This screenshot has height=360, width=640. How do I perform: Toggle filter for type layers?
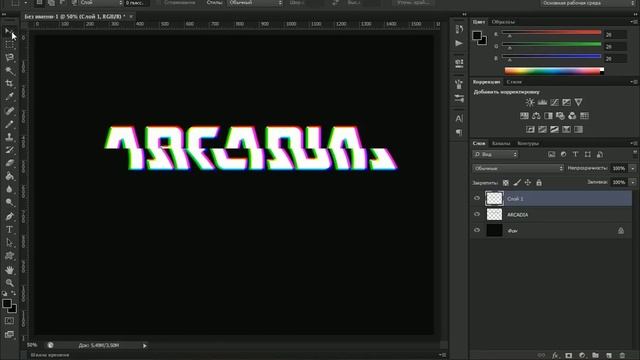pyautogui.click(x=576, y=154)
